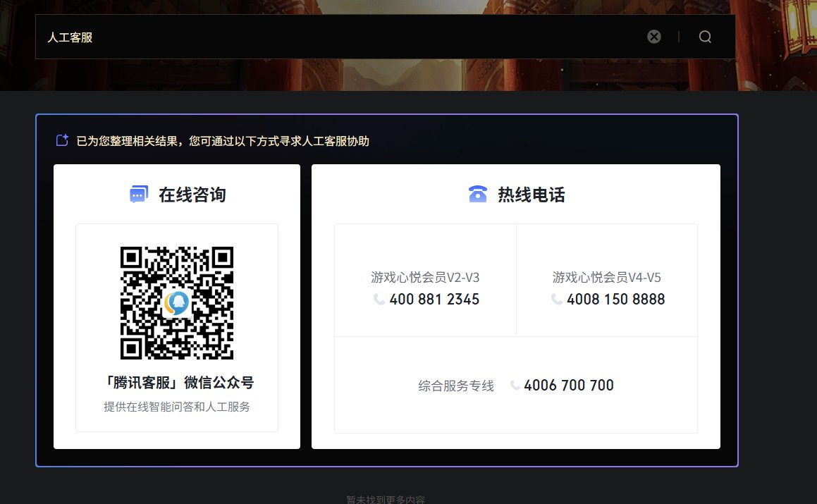Select the 热线电话 heading
Image resolution: width=817 pixels, height=504 pixels.
[532, 195]
